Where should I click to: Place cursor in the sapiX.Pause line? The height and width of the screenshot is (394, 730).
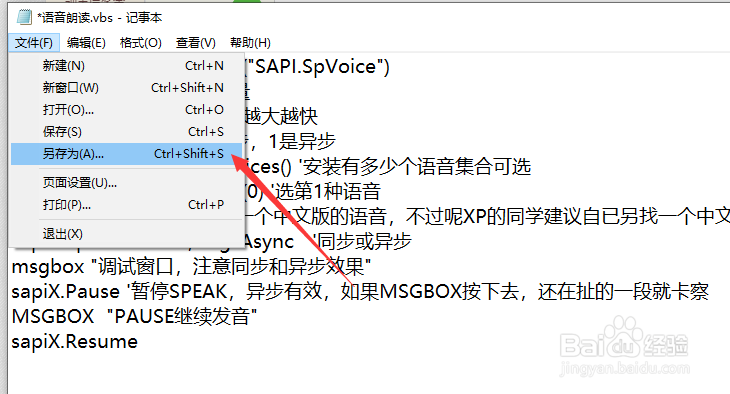pyautogui.click(x=360, y=292)
